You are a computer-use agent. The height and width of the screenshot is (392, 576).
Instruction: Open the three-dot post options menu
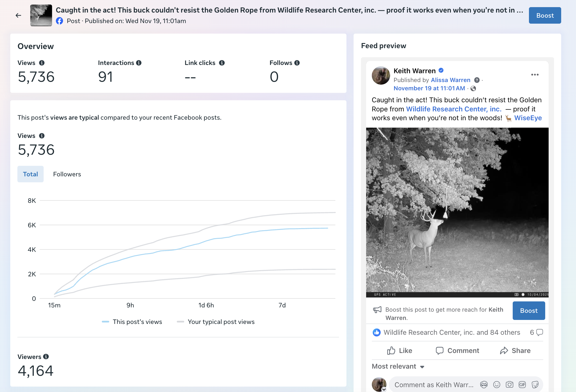click(535, 75)
